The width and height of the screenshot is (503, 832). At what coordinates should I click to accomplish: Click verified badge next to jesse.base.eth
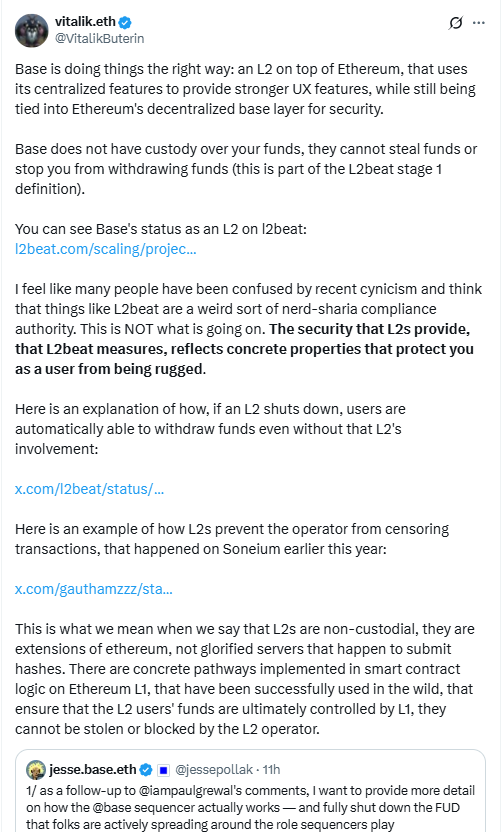tap(146, 769)
